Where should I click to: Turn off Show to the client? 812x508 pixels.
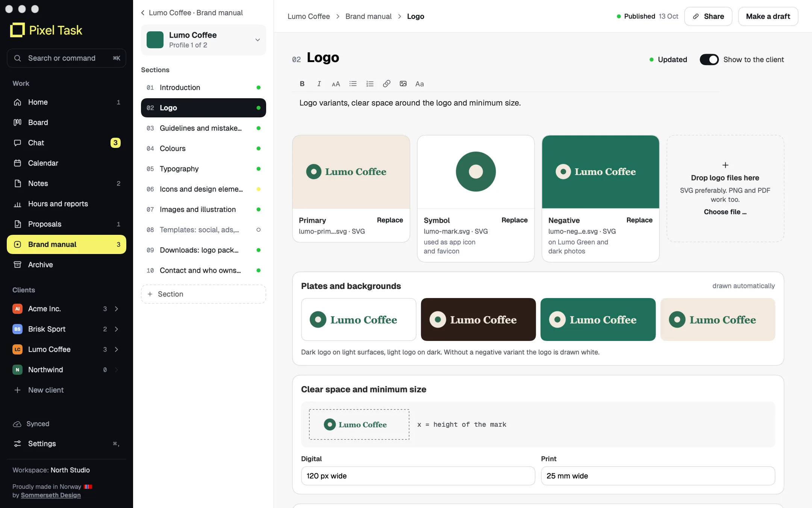point(709,59)
